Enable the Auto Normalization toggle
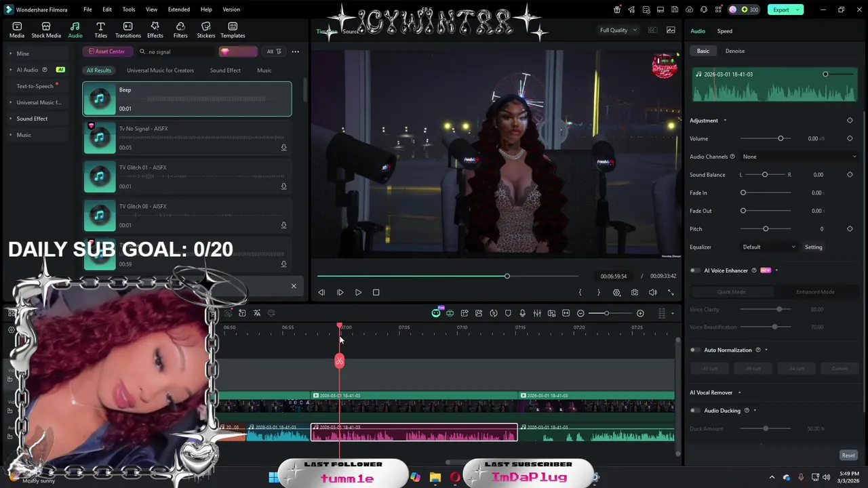Image resolution: width=868 pixels, height=488 pixels. 694,350
